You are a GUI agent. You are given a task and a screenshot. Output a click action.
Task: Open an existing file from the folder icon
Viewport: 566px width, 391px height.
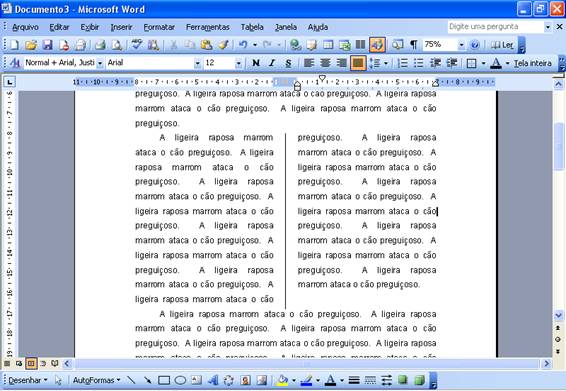(31, 45)
